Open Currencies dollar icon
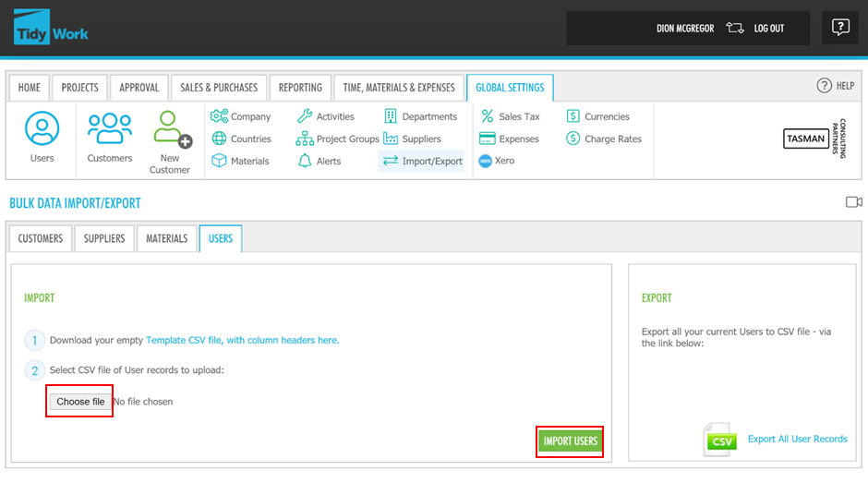 click(573, 116)
